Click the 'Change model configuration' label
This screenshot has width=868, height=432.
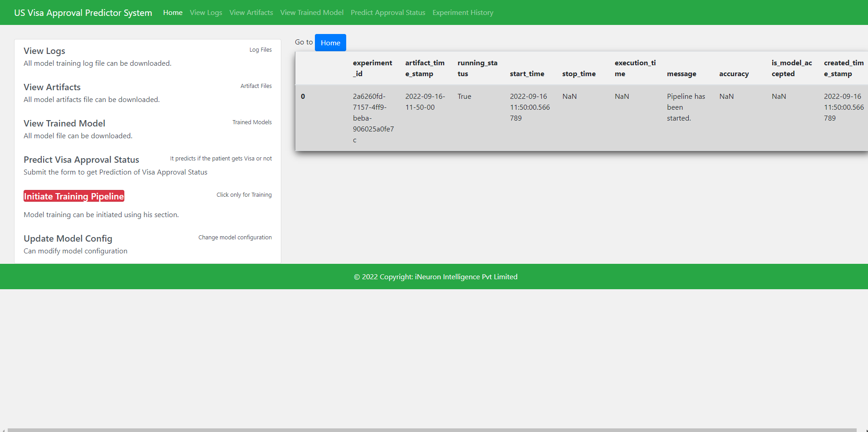pos(235,238)
